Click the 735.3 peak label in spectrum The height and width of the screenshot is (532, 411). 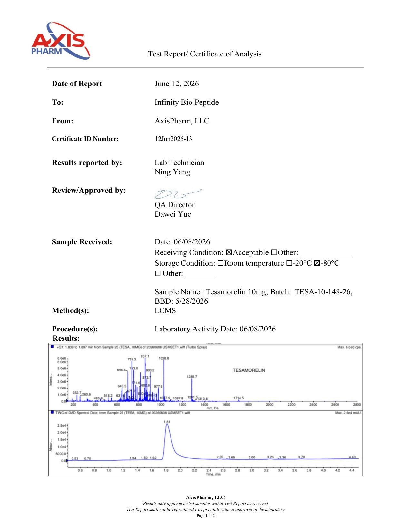(x=132, y=359)
